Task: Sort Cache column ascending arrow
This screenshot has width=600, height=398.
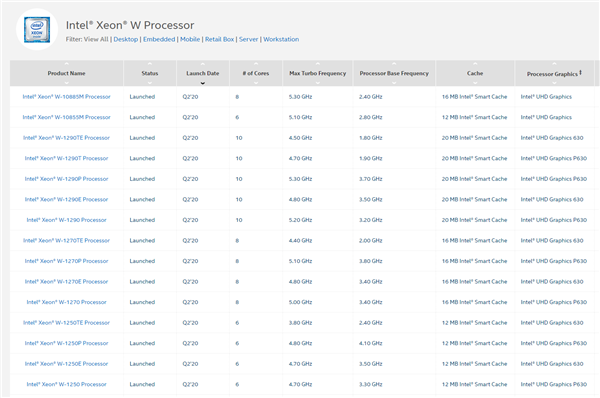Action: point(475,64)
